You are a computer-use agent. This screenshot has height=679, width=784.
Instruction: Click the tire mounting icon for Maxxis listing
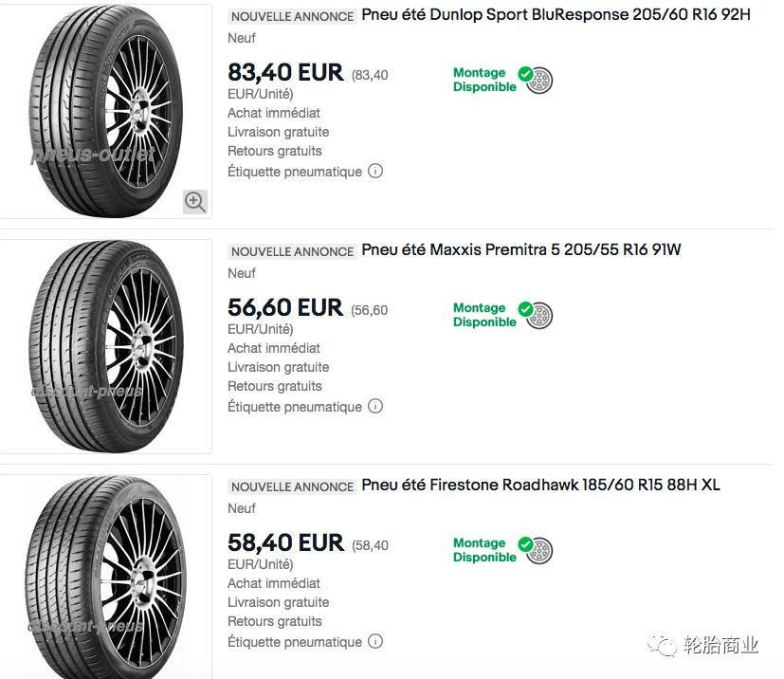pos(539,316)
